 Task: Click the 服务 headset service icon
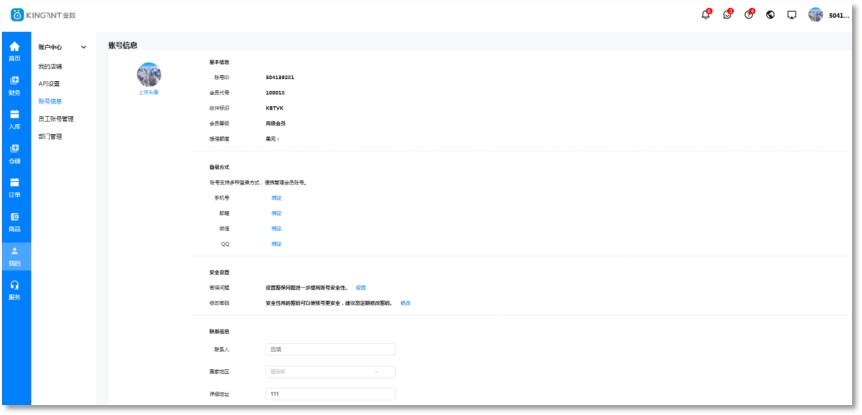coord(15,289)
